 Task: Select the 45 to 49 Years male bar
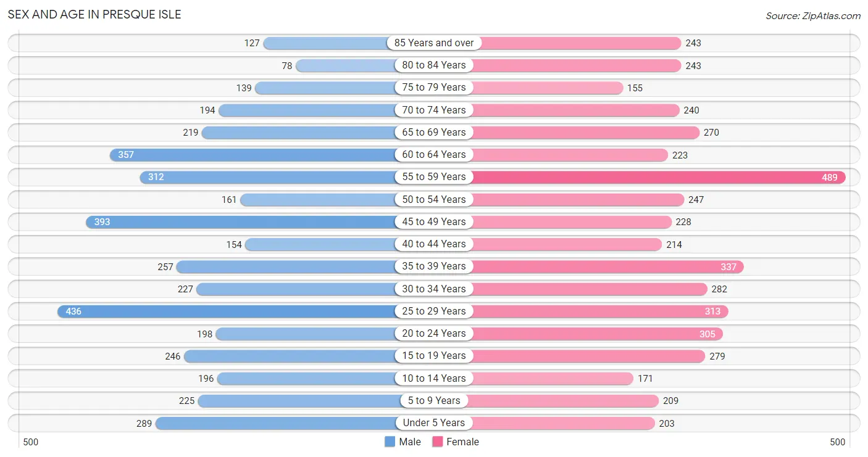[241, 221]
